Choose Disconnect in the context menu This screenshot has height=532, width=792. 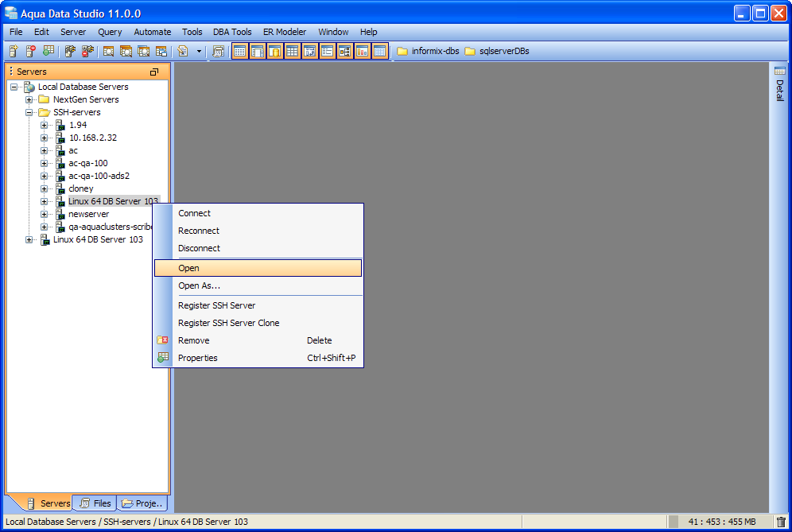click(258, 248)
